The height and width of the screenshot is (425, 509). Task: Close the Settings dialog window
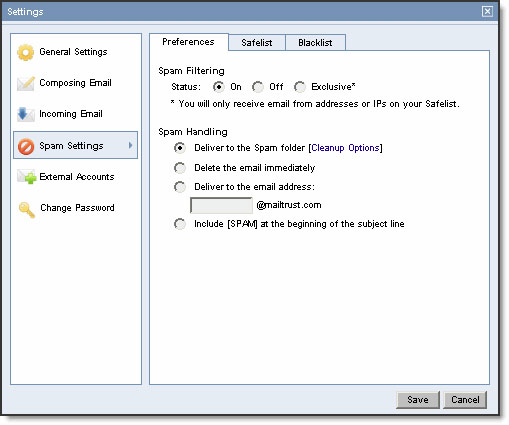pos(487,12)
